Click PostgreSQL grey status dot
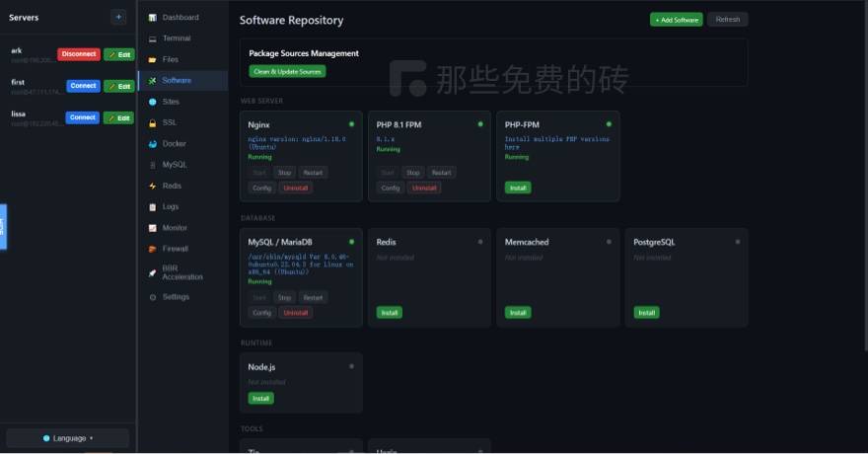The width and height of the screenshot is (868, 454). pos(738,242)
